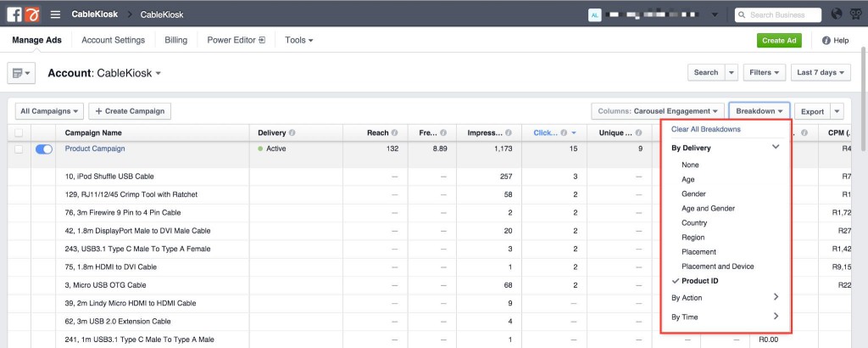
Task: Expand the By Time section
Action: 776,317
